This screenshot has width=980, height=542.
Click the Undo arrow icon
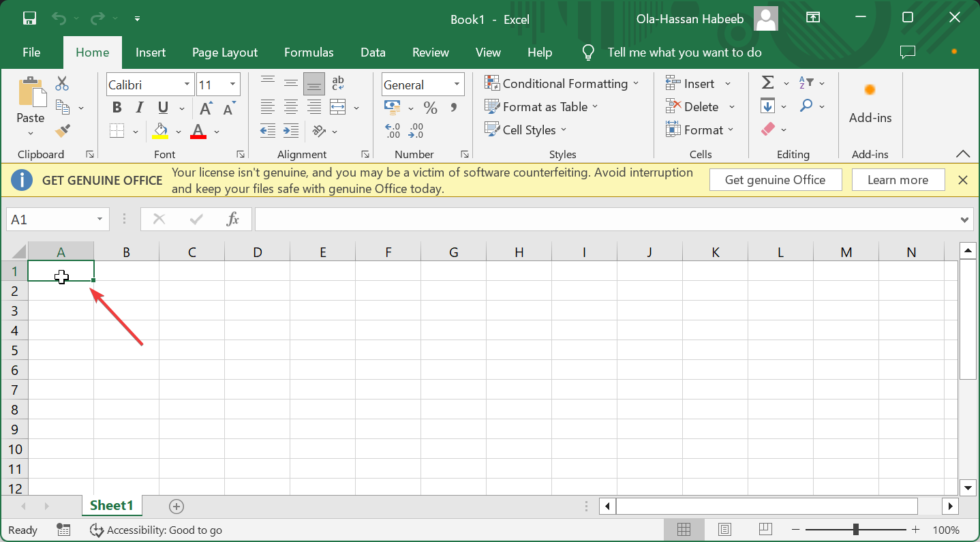click(59, 18)
